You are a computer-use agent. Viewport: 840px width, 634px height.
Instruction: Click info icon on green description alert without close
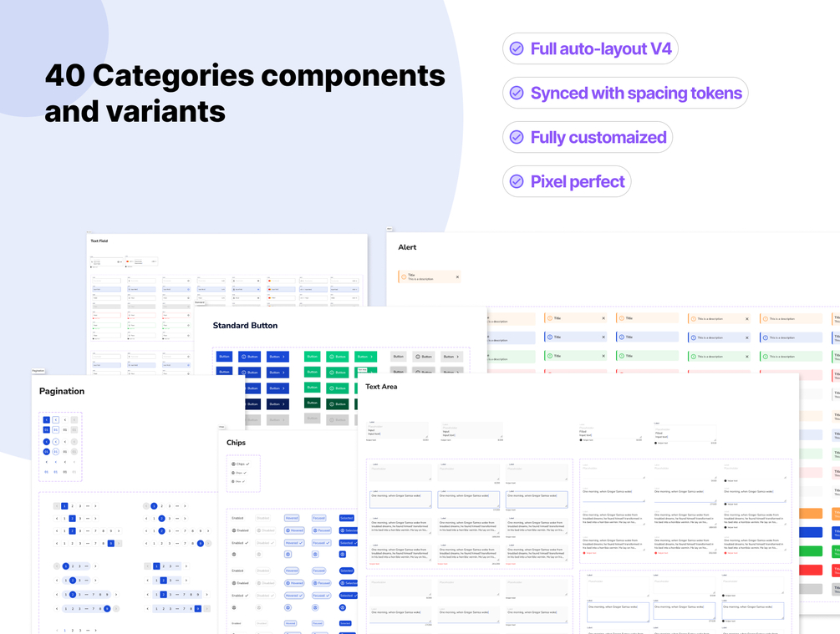tap(766, 357)
